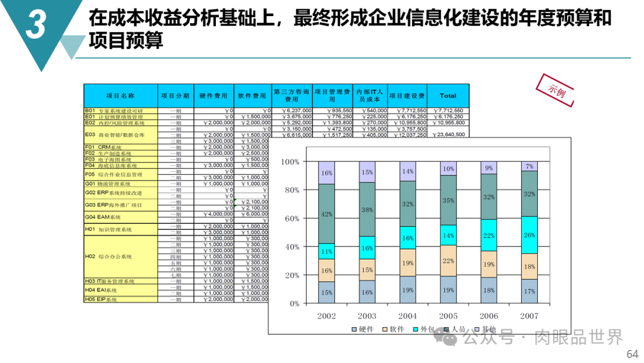Click the 0% y-axis label
This screenshot has height=363, width=644.
click(x=295, y=304)
